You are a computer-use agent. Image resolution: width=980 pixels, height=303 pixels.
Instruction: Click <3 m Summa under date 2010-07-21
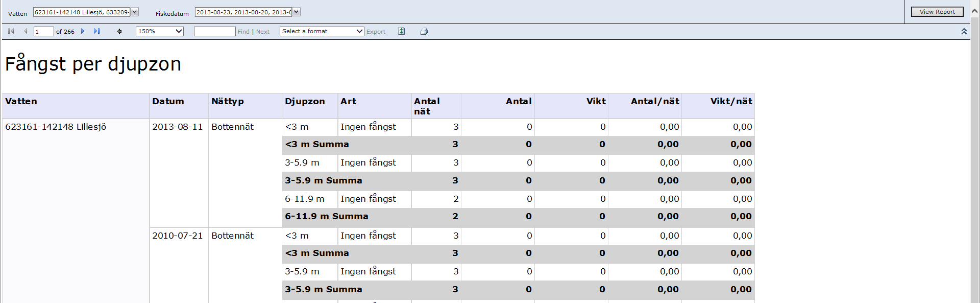point(317,253)
